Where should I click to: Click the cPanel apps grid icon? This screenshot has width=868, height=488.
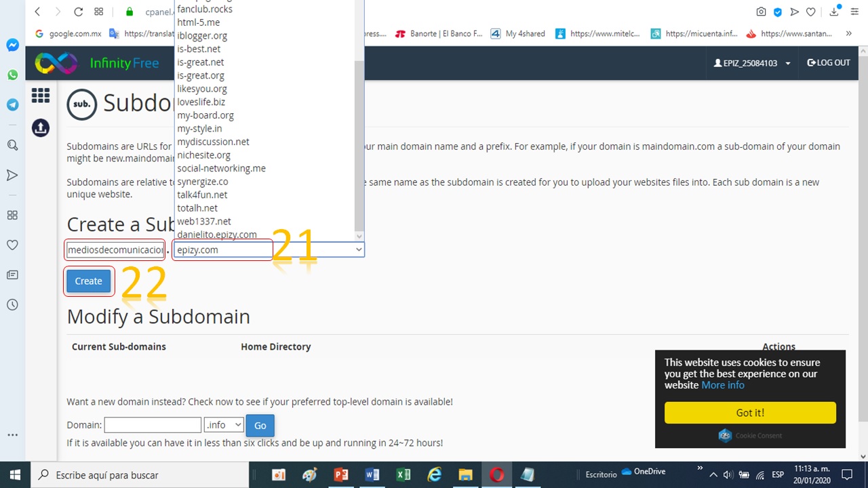point(41,96)
